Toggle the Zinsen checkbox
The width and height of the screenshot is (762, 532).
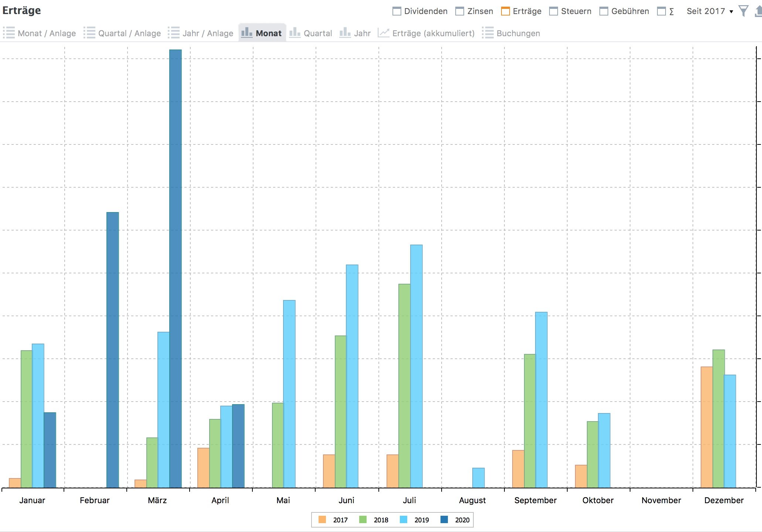tap(460, 11)
